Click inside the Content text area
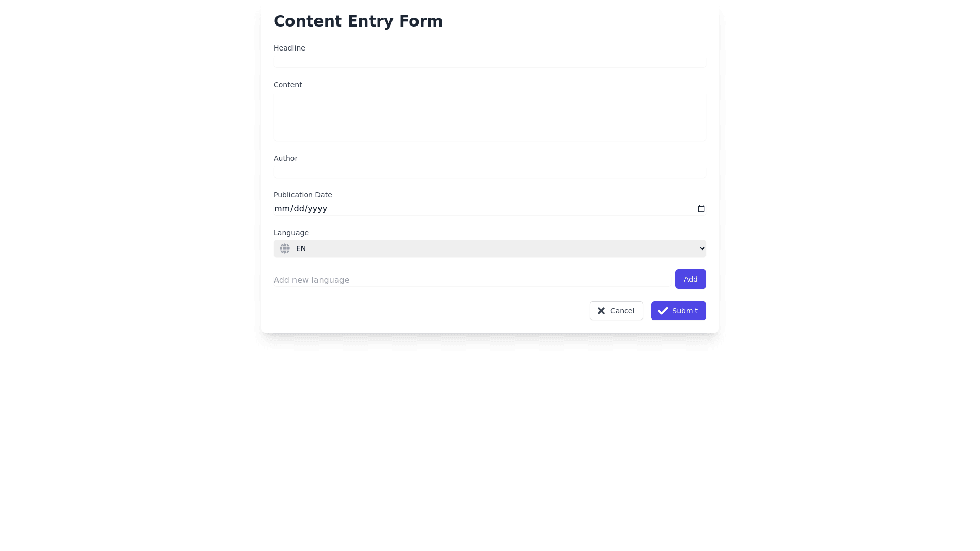 click(x=489, y=116)
